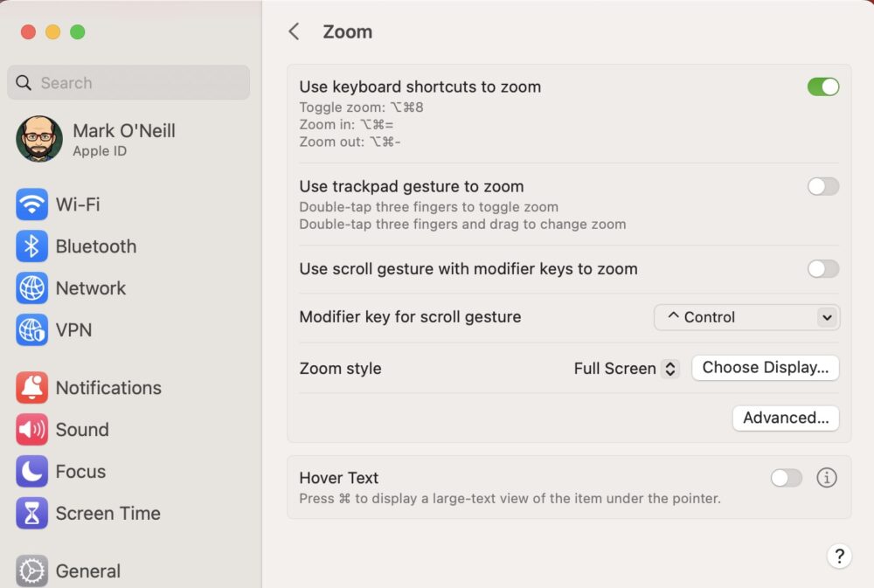The height and width of the screenshot is (588, 874).
Task: Expand the Search field in the sidebar
Action: (128, 82)
